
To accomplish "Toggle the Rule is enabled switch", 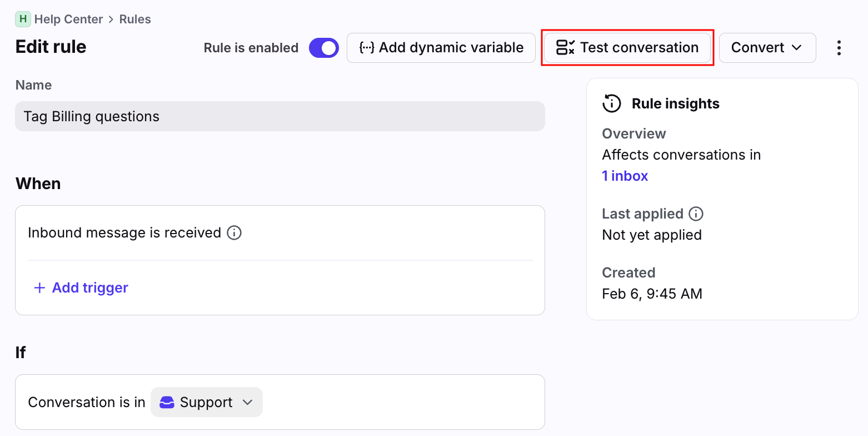I will (x=324, y=48).
